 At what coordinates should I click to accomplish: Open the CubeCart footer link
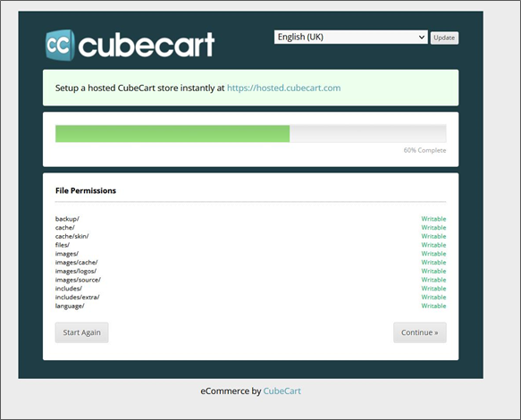(282, 391)
